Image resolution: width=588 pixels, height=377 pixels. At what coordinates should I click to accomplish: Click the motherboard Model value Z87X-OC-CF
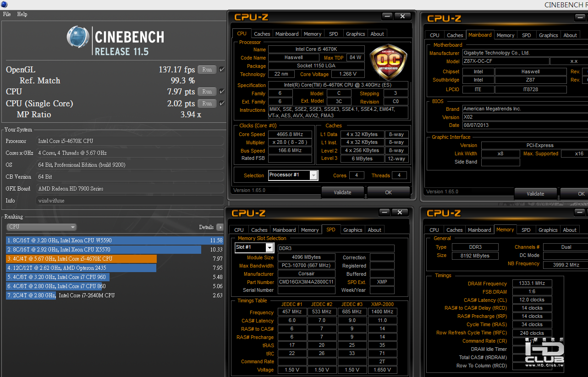coord(505,61)
